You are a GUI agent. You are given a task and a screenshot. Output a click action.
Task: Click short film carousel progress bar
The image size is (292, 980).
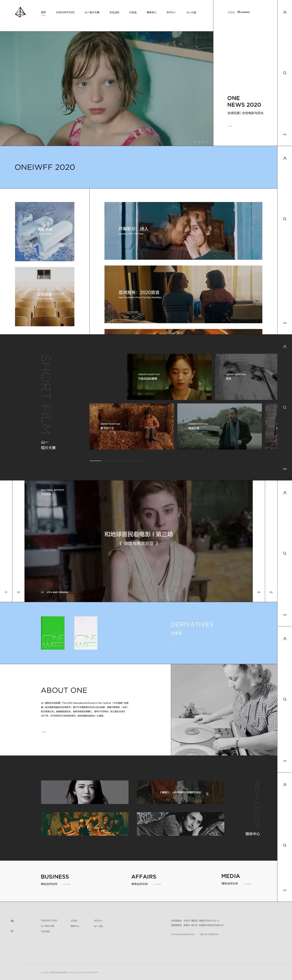coord(118,461)
